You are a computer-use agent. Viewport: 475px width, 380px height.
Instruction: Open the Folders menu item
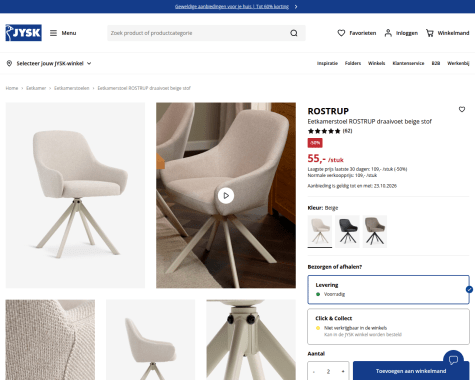[x=353, y=63]
